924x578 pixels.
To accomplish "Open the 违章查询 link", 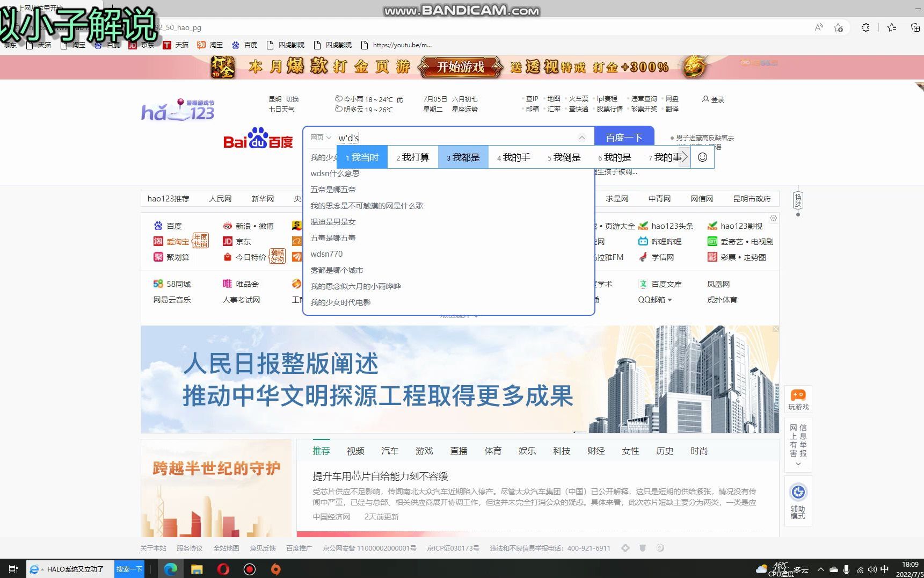I will [x=644, y=99].
